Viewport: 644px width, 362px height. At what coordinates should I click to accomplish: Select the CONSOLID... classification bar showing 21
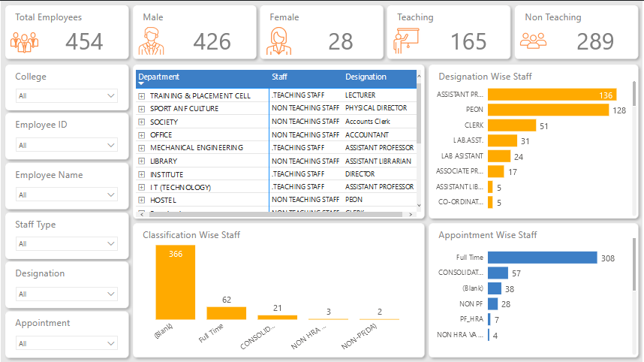[x=277, y=317]
